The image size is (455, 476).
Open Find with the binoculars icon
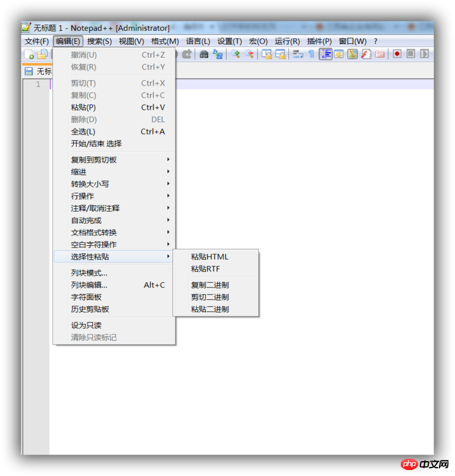pyautogui.click(x=204, y=54)
